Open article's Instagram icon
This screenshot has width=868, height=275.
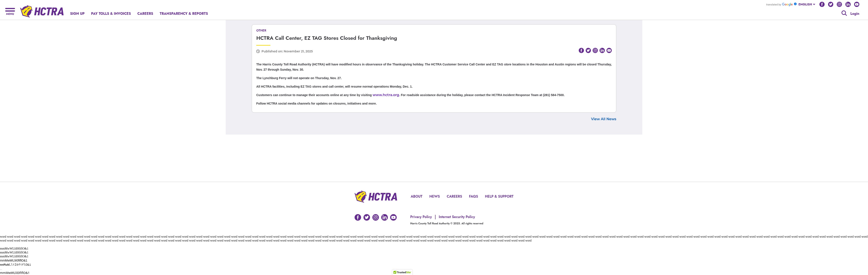point(595,51)
